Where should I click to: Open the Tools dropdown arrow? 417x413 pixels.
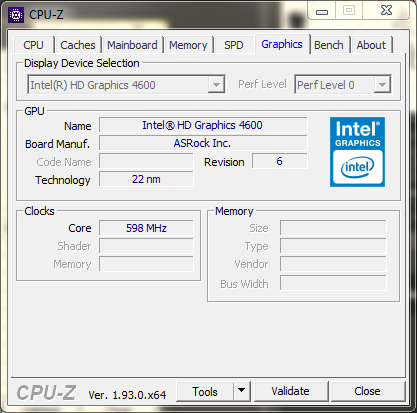[242, 391]
